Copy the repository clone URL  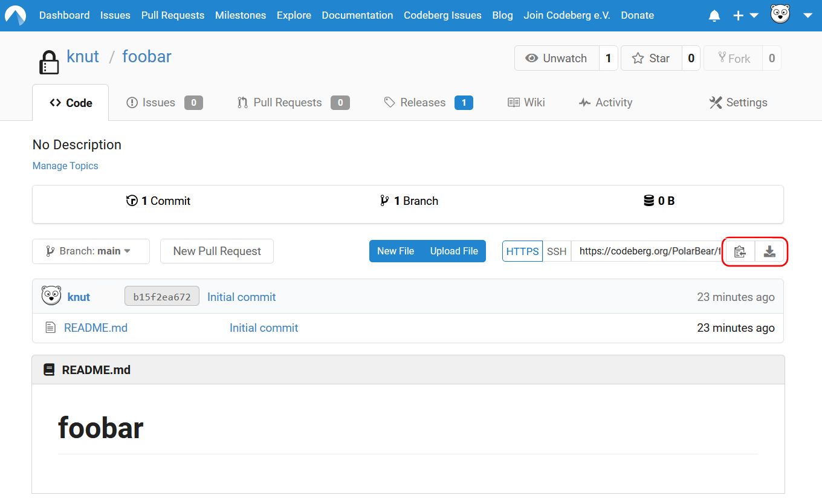[x=740, y=251]
